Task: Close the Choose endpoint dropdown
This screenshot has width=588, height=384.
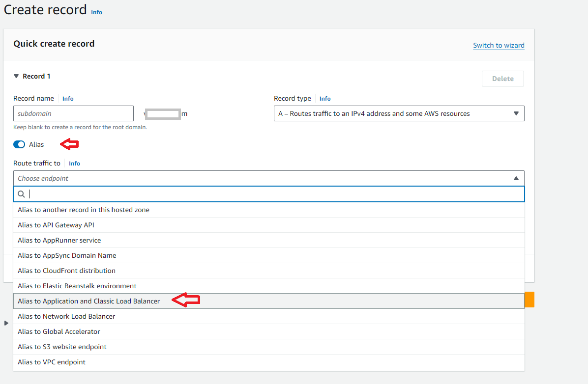Action: (x=516, y=178)
